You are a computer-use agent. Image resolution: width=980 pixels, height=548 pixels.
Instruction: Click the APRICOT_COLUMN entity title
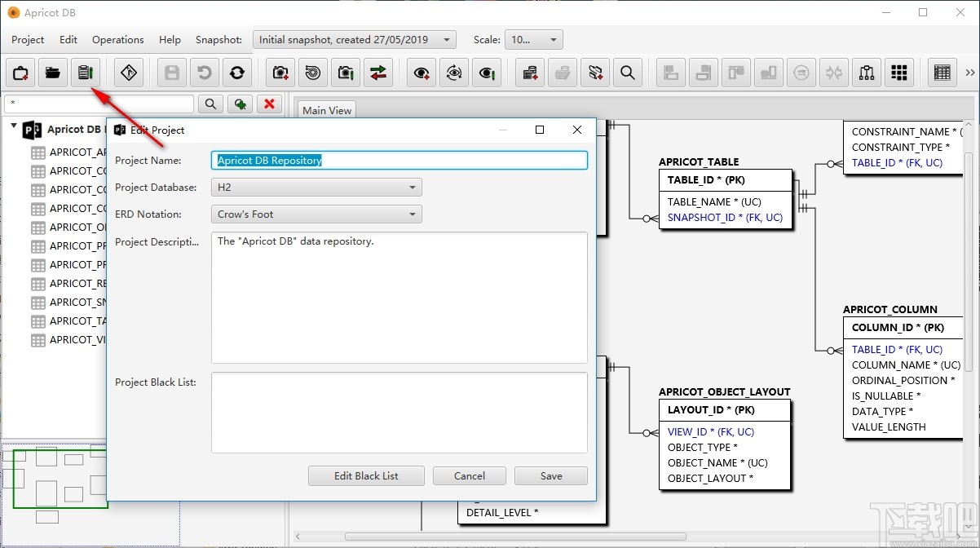(x=890, y=310)
